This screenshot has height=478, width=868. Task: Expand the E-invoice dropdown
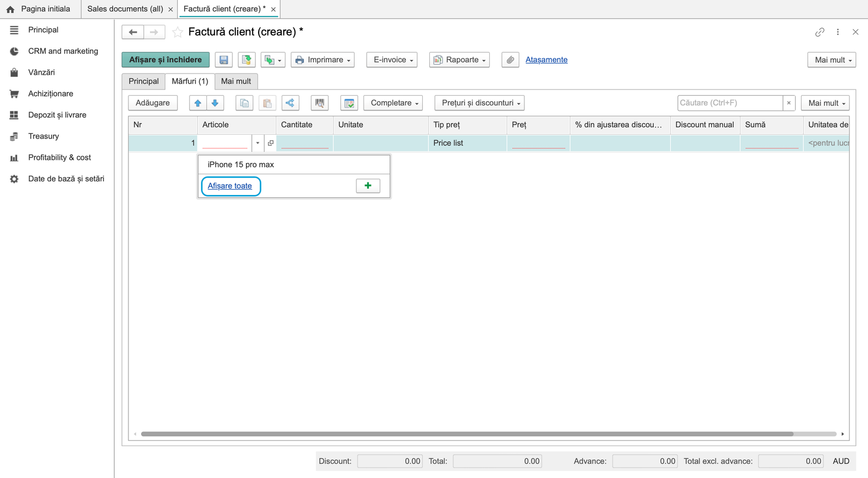[392, 60]
